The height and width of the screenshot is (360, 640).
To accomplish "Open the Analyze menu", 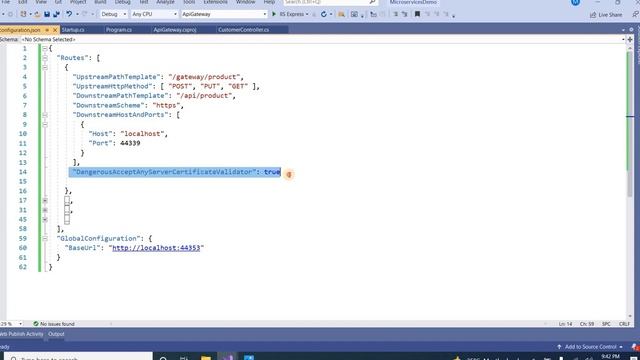I will (165, 2).
